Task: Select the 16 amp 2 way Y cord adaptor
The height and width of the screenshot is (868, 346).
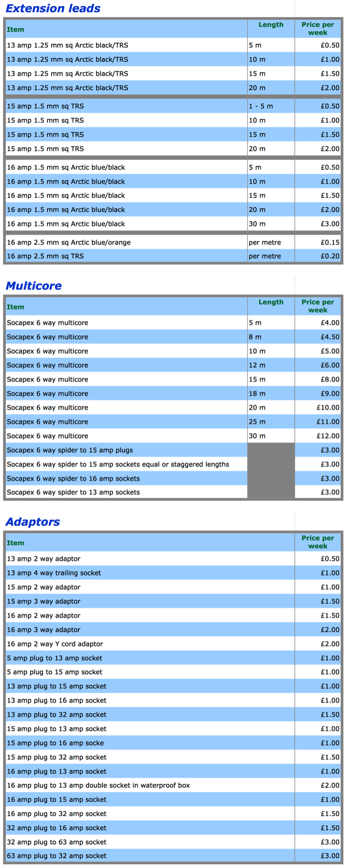Action: coord(54,644)
